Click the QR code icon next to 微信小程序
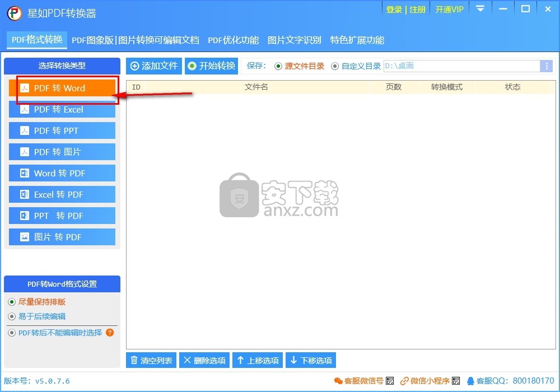 [456, 381]
